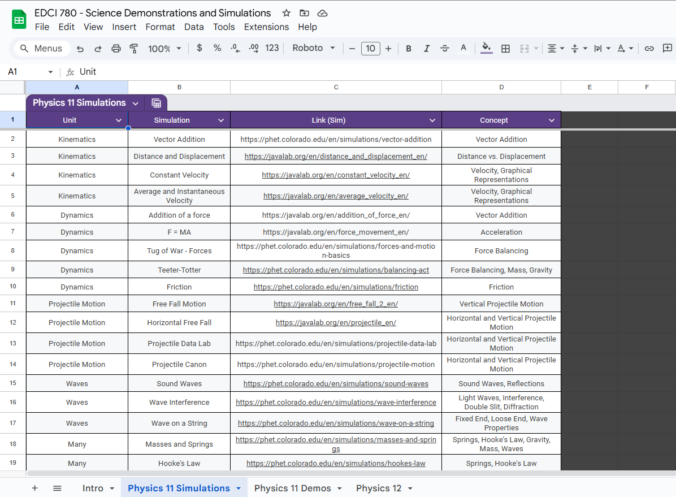Click the font size field showing 10
The height and width of the screenshot is (497, 676).
coord(370,48)
